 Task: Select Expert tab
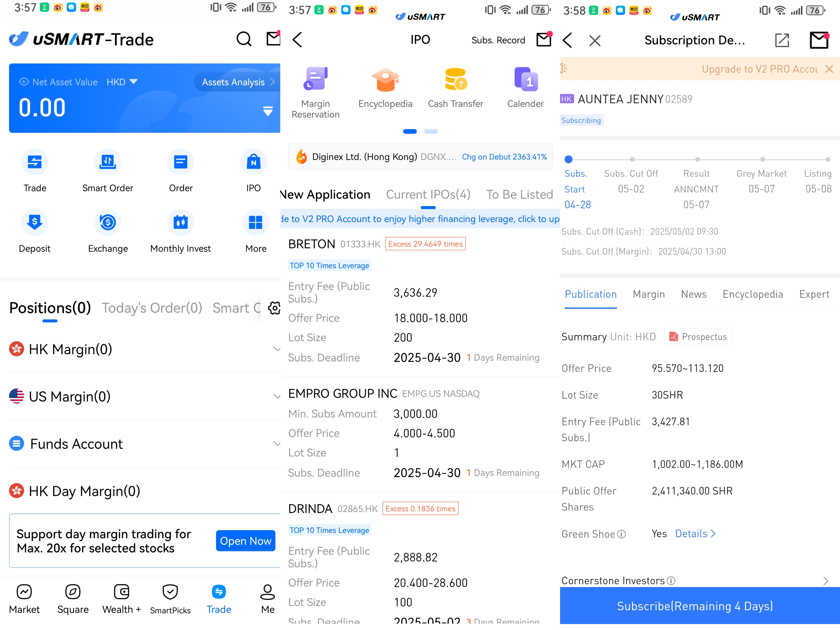click(x=814, y=294)
